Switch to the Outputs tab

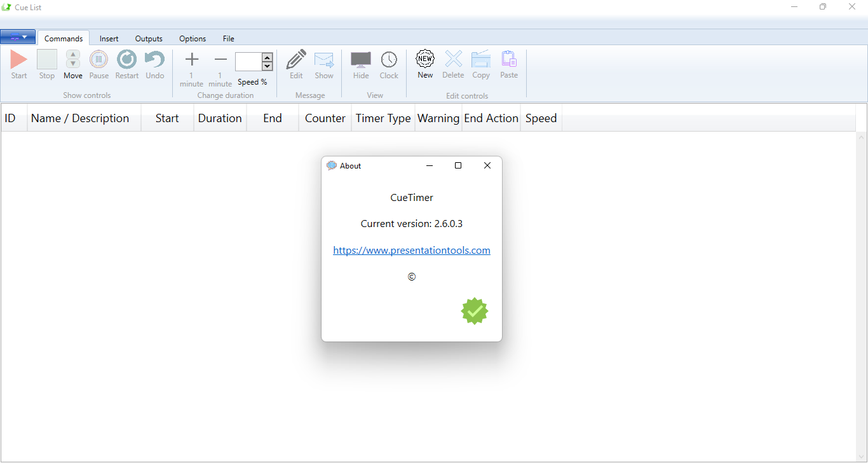click(x=149, y=38)
